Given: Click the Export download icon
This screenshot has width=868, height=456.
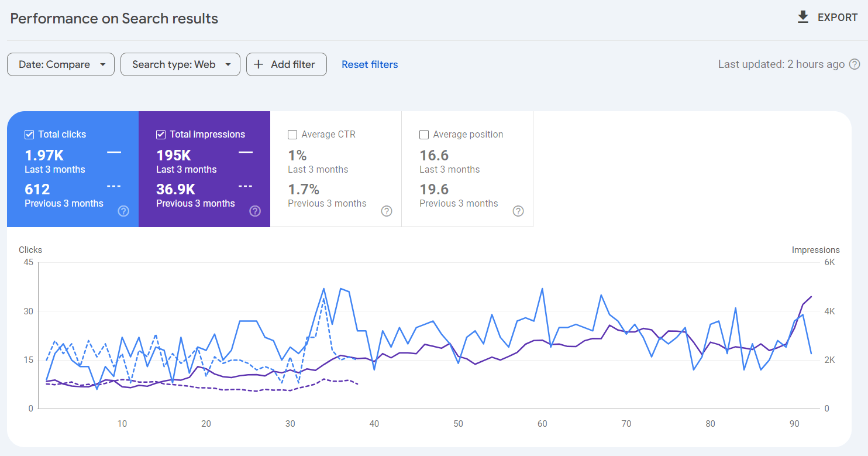Looking at the screenshot, I should [803, 17].
